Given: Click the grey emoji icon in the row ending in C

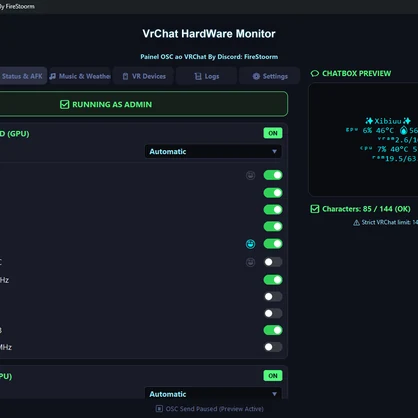Looking at the screenshot, I should pyautogui.click(x=250, y=262).
